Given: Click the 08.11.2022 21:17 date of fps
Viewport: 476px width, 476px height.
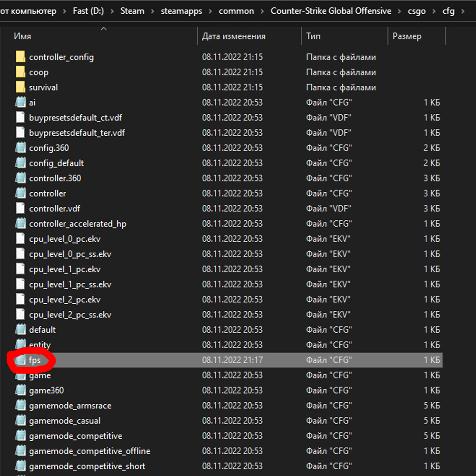Looking at the screenshot, I should click(233, 360).
